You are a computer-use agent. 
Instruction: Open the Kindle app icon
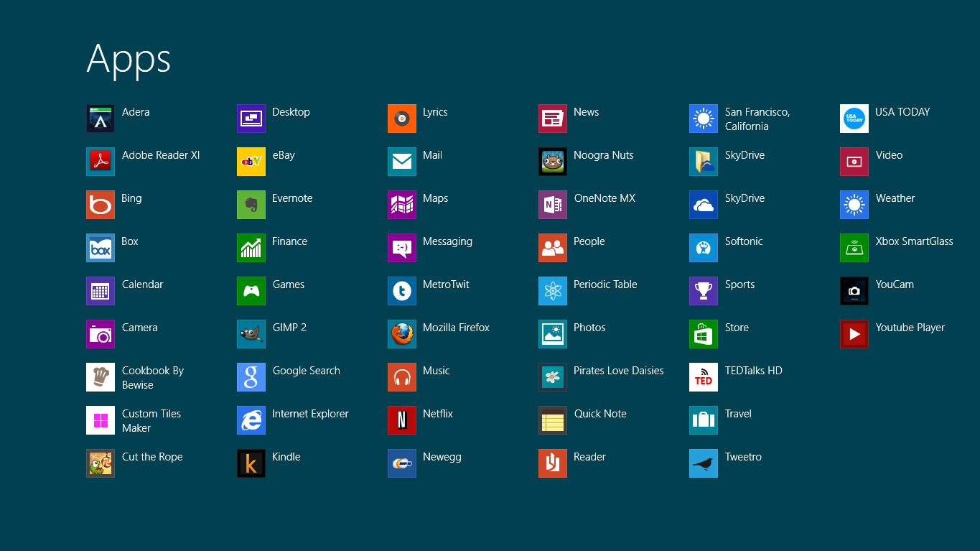point(251,463)
